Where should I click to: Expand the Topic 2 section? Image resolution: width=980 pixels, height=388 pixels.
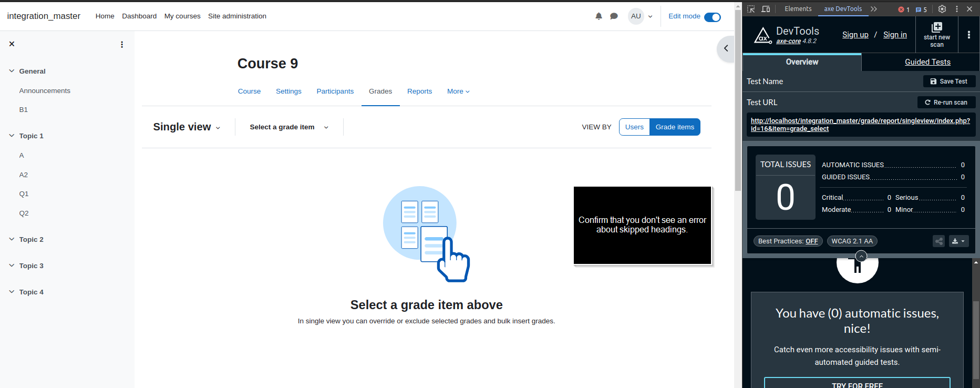pyautogui.click(x=12, y=239)
